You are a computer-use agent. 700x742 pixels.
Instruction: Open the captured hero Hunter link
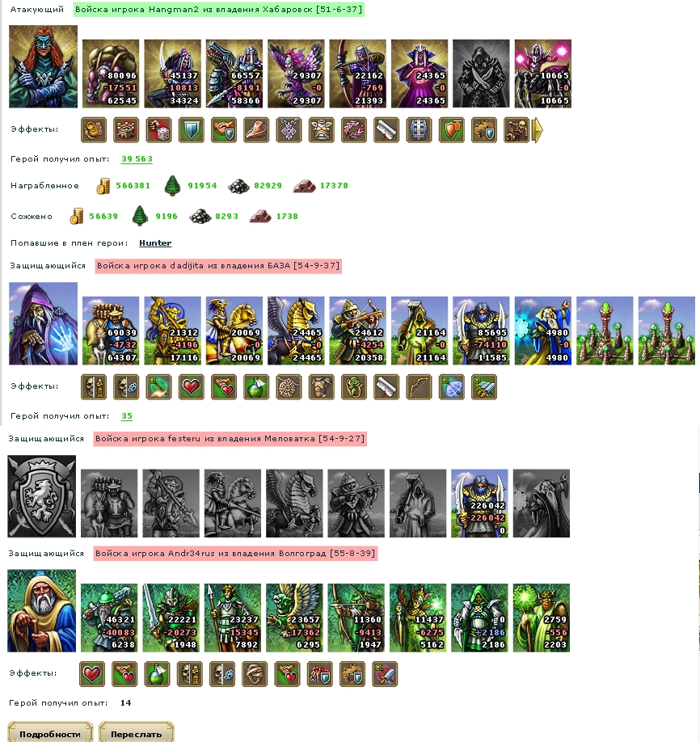pyautogui.click(x=155, y=242)
